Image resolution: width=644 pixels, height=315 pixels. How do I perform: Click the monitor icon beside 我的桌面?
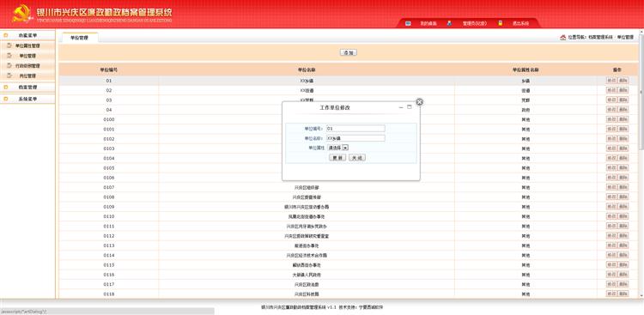[x=408, y=23]
